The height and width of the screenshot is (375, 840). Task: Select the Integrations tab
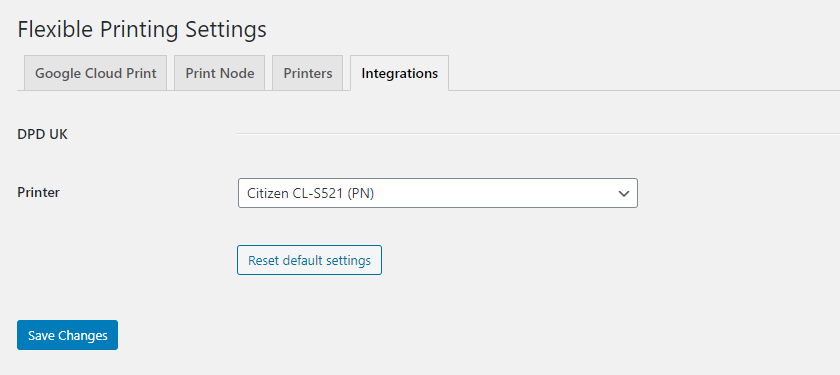pyautogui.click(x=400, y=73)
